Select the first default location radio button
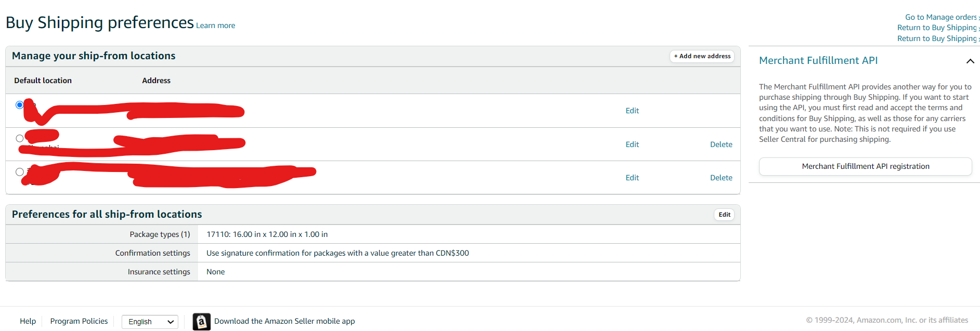980x331 pixels. point(20,105)
